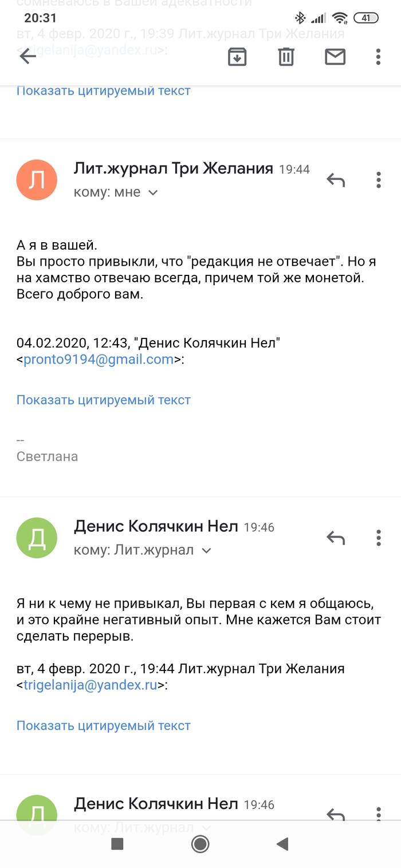Tap the back arrow to leave conversation
This screenshot has width=401, height=868.
pyautogui.click(x=27, y=57)
